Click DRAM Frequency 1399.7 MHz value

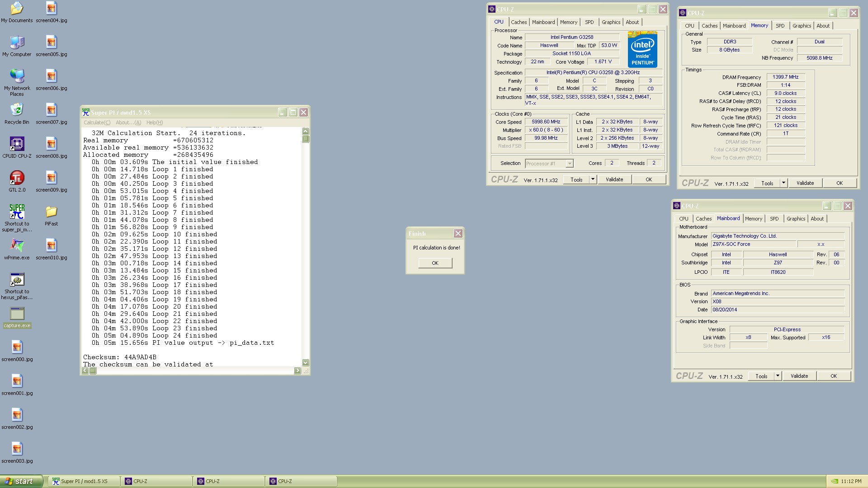pos(785,77)
